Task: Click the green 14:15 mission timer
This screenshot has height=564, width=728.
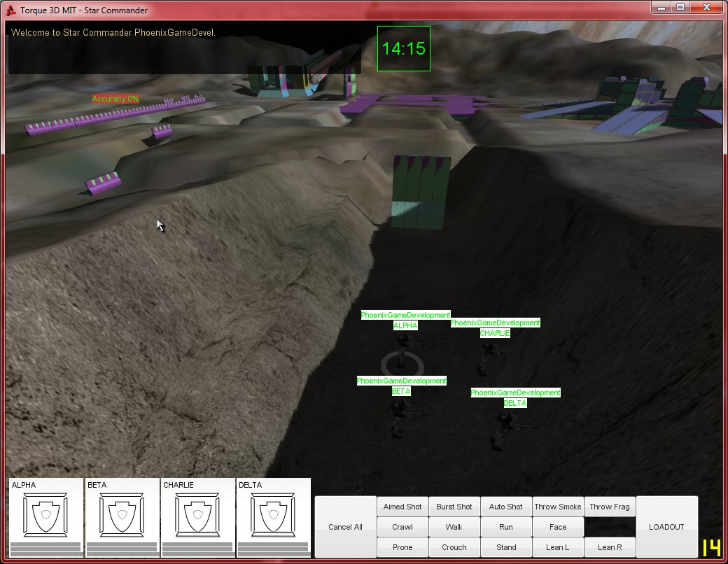Action: 403,49
